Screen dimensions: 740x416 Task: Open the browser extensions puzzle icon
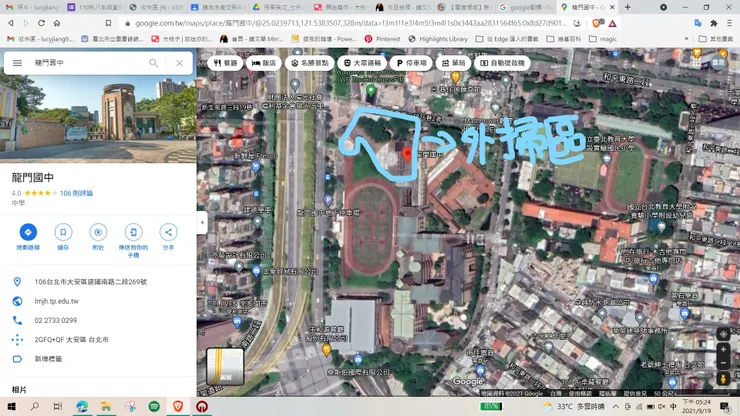[x=714, y=23]
